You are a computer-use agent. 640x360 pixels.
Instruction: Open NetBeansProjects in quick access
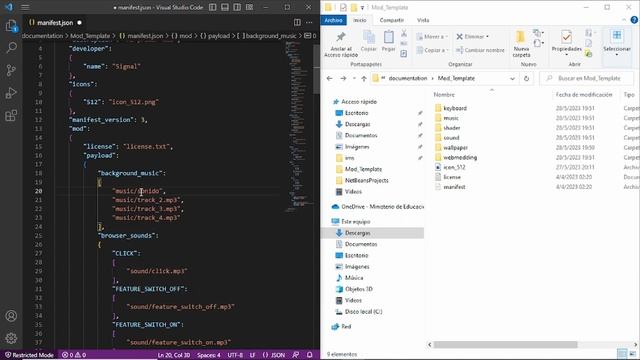367,180
